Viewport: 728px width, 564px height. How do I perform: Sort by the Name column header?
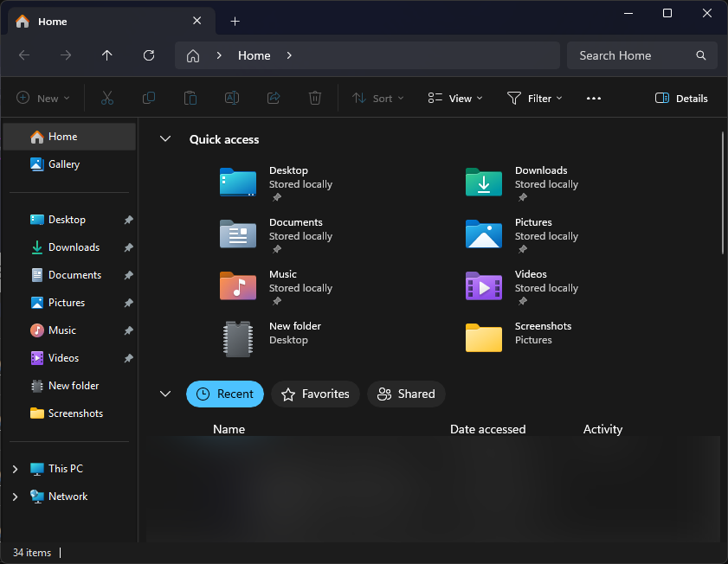click(229, 429)
